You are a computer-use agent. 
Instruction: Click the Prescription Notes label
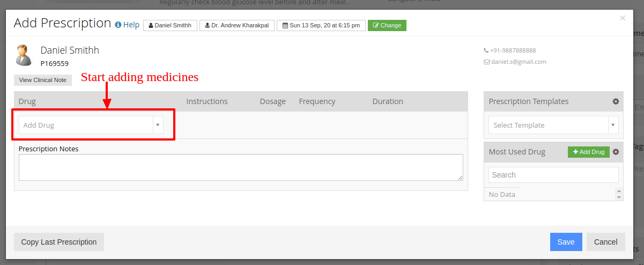pos(49,149)
